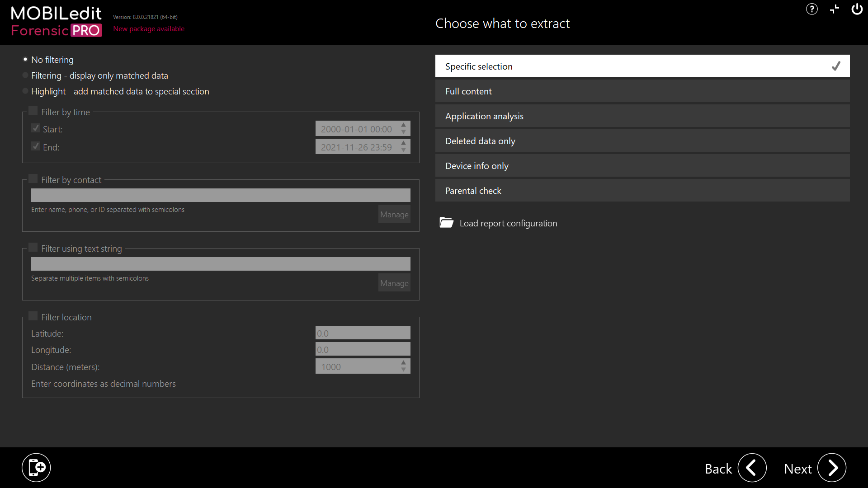Click the collapse window arrows icon
Image resolution: width=868 pixels, height=488 pixels.
coord(835,9)
